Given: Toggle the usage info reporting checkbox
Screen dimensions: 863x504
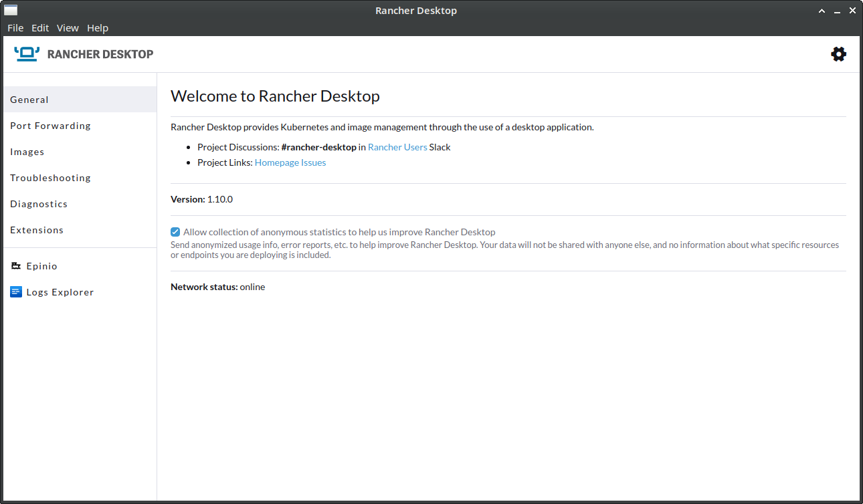Looking at the screenshot, I should point(175,231).
